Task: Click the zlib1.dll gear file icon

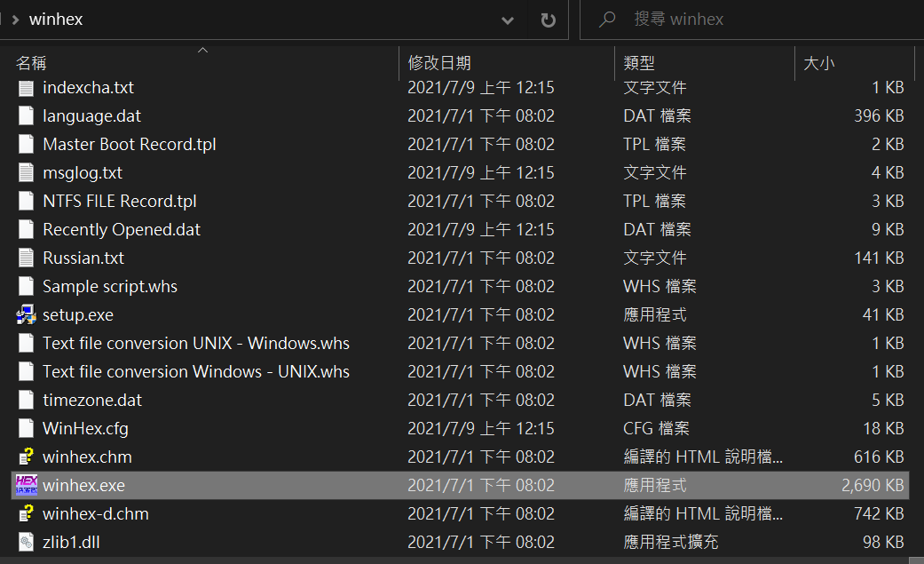Action: pyautogui.click(x=26, y=542)
